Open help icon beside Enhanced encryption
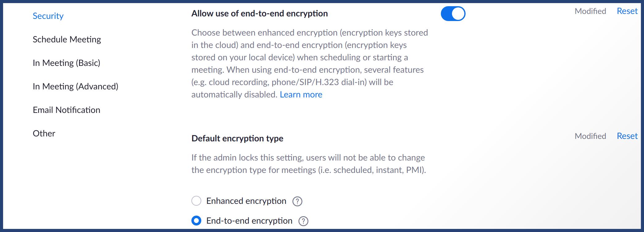 tap(297, 201)
